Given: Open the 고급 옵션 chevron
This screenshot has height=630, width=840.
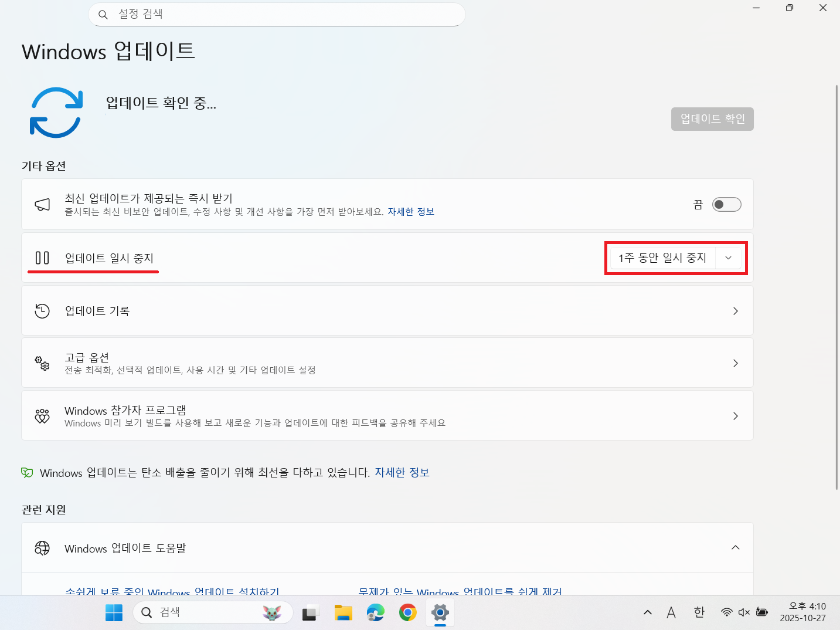Looking at the screenshot, I should (x=736, y=363).
